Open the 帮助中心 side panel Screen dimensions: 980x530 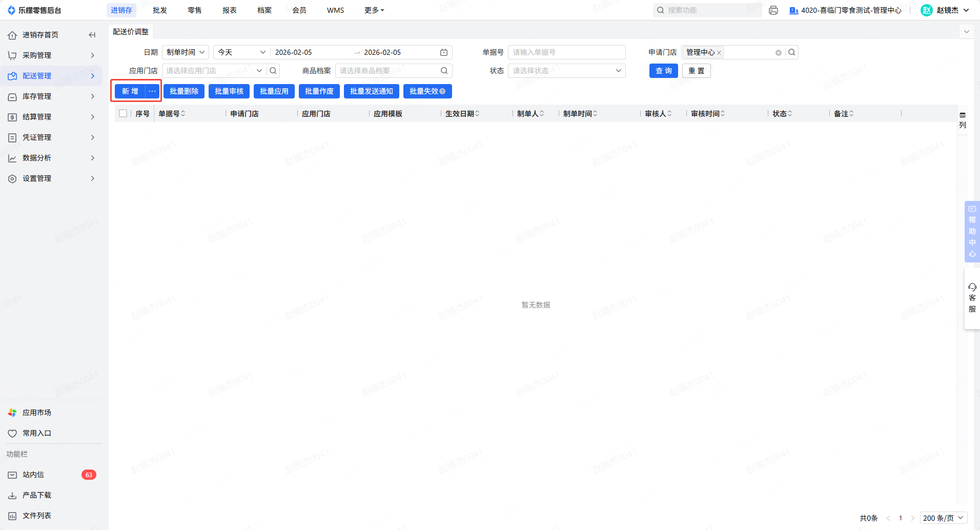click(x=972, y=232)
